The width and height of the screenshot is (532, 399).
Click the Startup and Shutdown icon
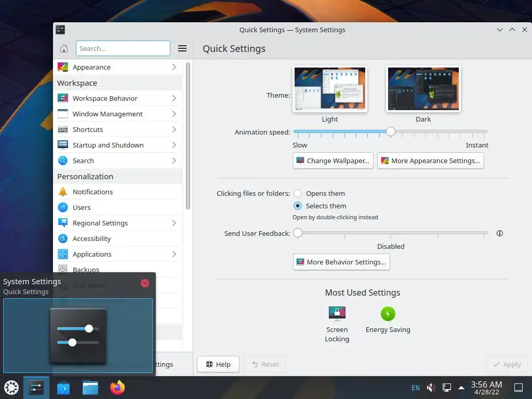pos(63,145)
